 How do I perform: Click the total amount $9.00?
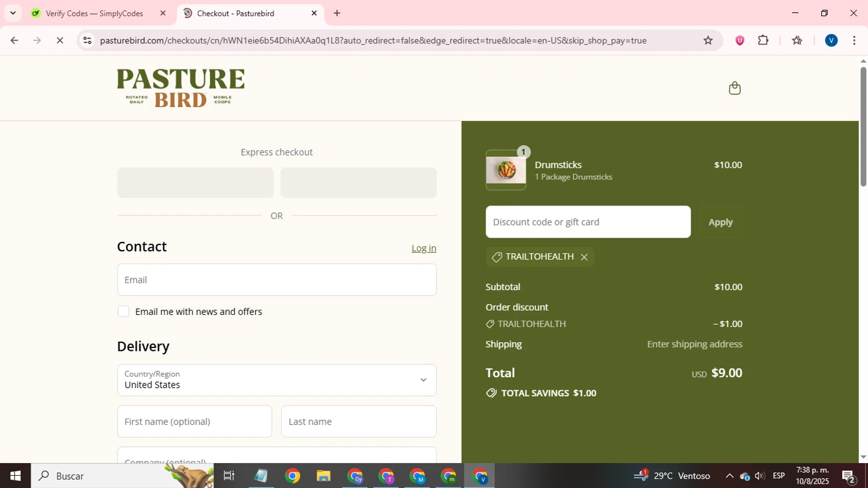[x=727, y=373]
